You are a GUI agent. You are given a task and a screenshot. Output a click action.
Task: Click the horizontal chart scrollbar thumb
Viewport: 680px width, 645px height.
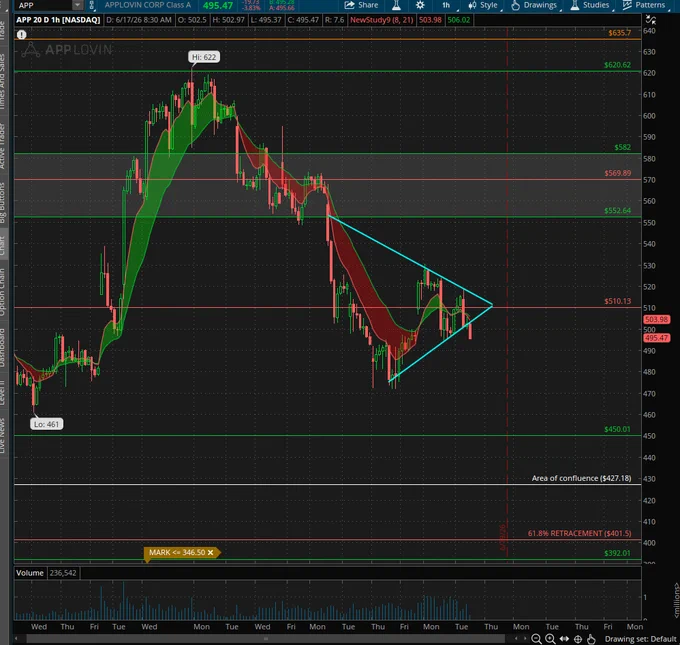(x=265, y=638)
